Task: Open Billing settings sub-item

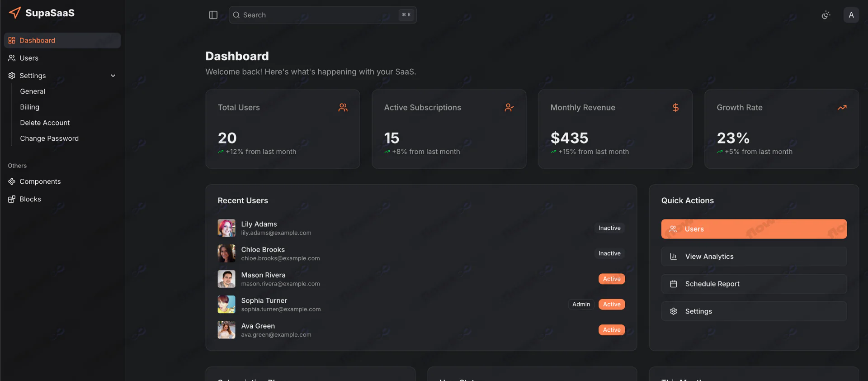Action: pyautogui.click(x=30, y=107)
